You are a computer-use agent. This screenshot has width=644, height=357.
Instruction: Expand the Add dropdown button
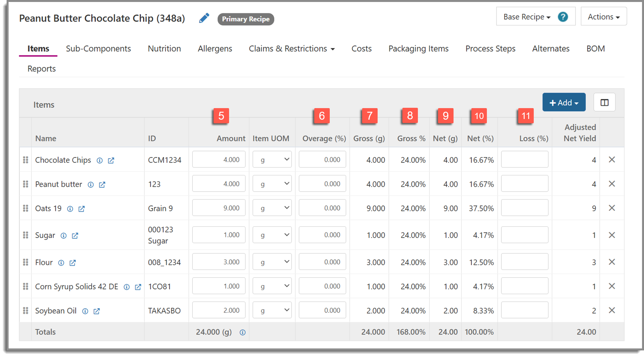coord(564,103)
